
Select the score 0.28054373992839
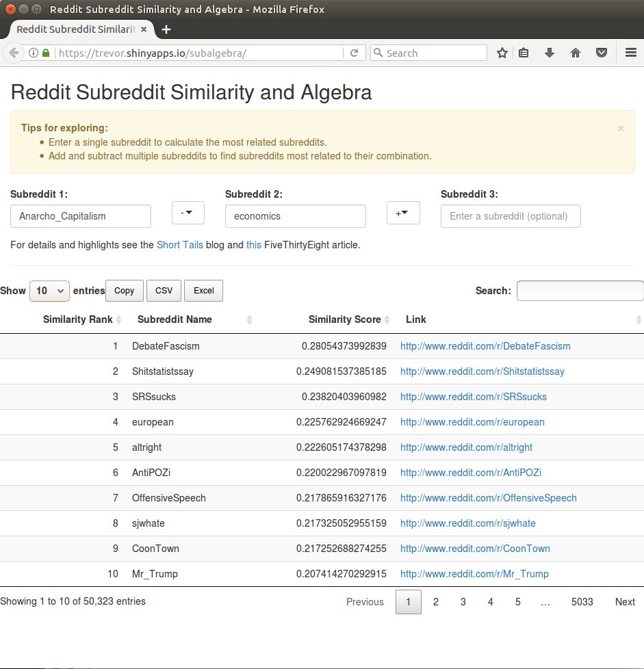point(344,346)
